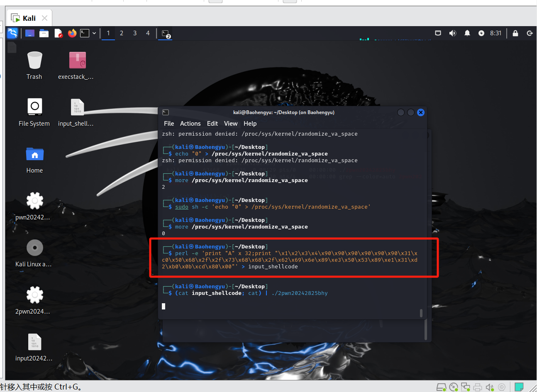The height and width of the screenshot is (392, 537).
Task: Select the 2pwn2024 executable desktop icon
Action: coord(34,300)
